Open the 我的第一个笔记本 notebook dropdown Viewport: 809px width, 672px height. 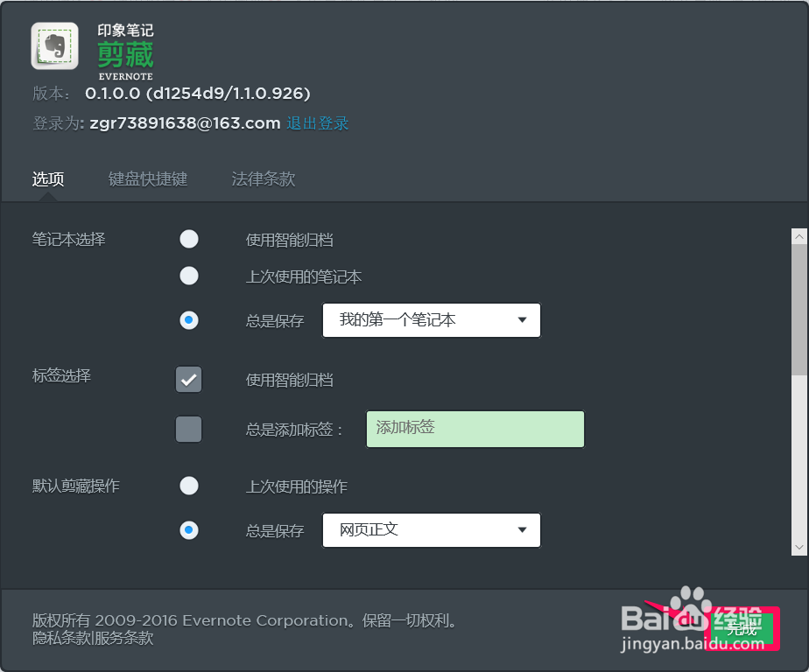[x=431, y=320]
